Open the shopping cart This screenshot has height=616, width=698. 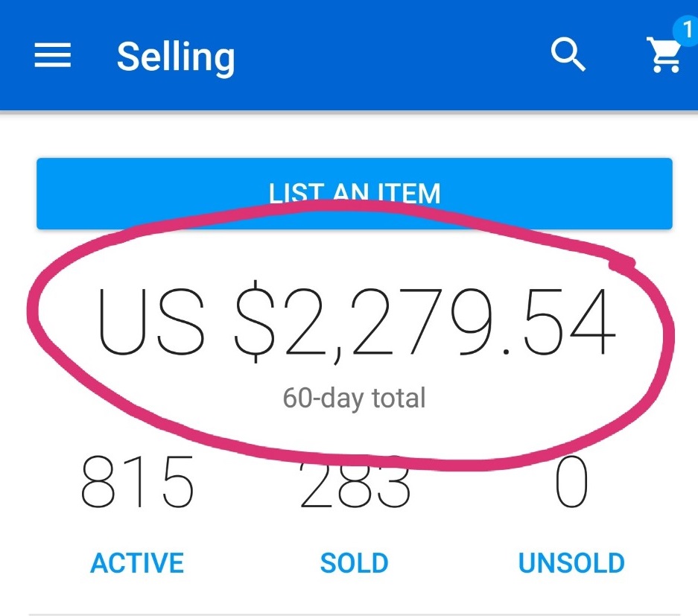tap(665, 57)
